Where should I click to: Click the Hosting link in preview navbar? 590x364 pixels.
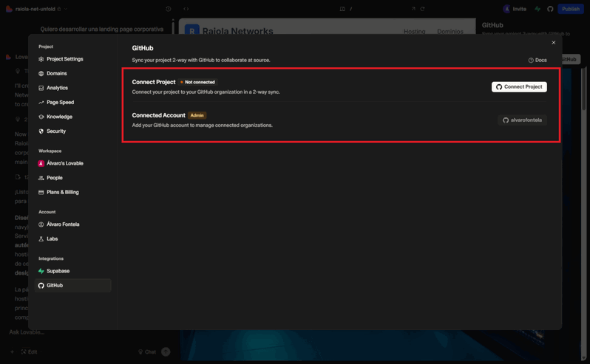pos(414,32)
